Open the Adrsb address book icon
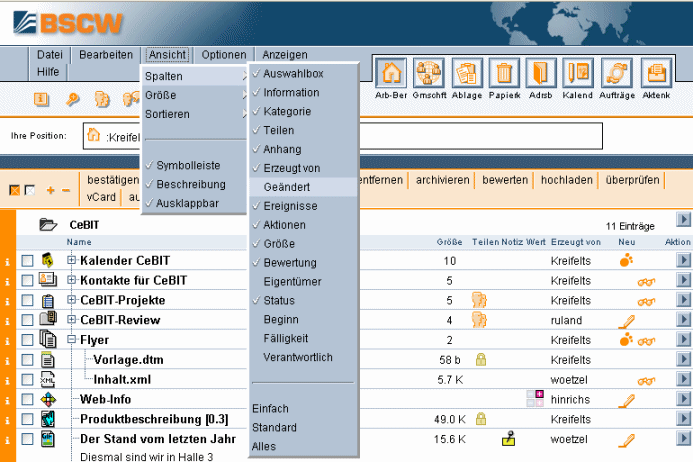 [x=541, y=73]
